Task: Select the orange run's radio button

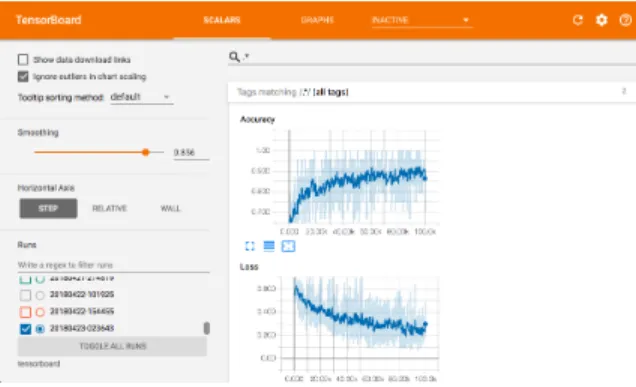Action: [40, 312]
